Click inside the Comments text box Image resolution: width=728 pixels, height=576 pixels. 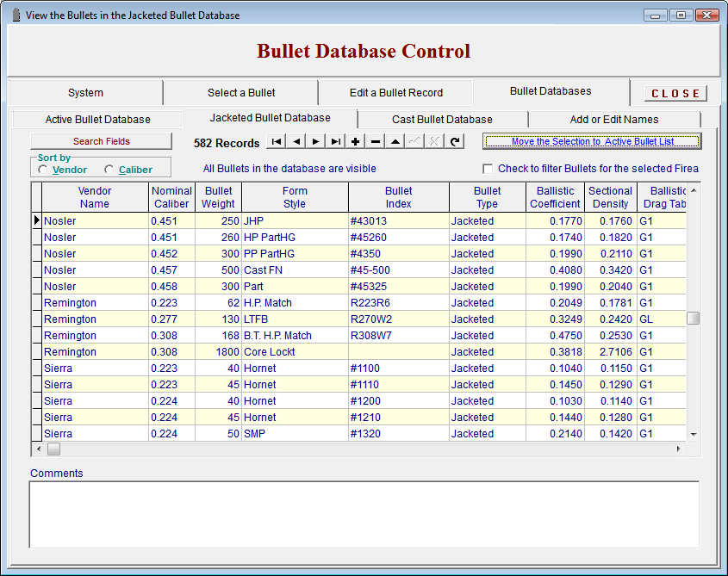[364, 515]
